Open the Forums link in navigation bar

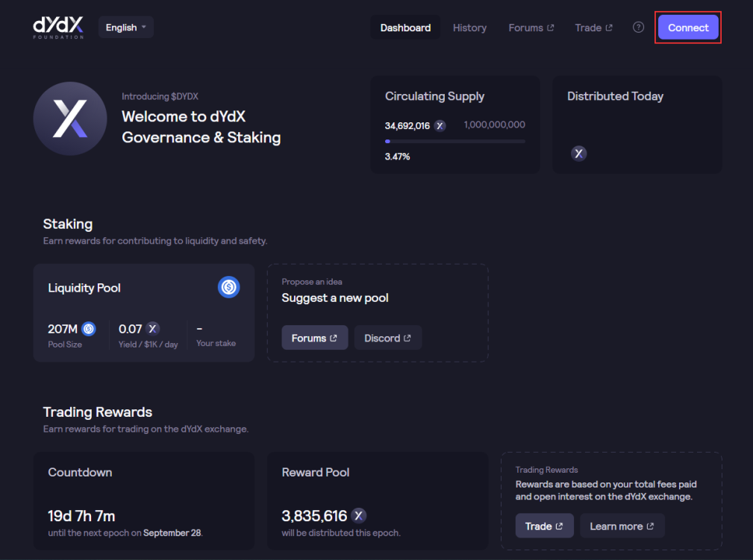(x=531, y=28)
